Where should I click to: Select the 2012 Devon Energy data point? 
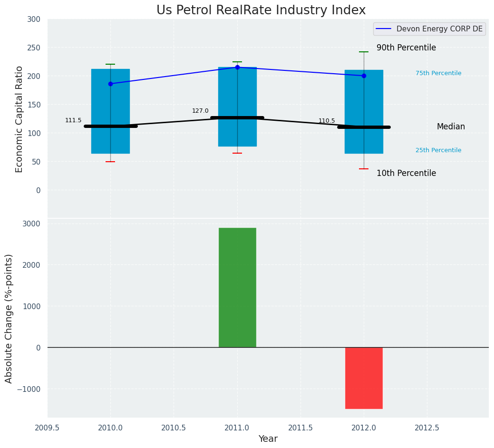tap(364, 76)
